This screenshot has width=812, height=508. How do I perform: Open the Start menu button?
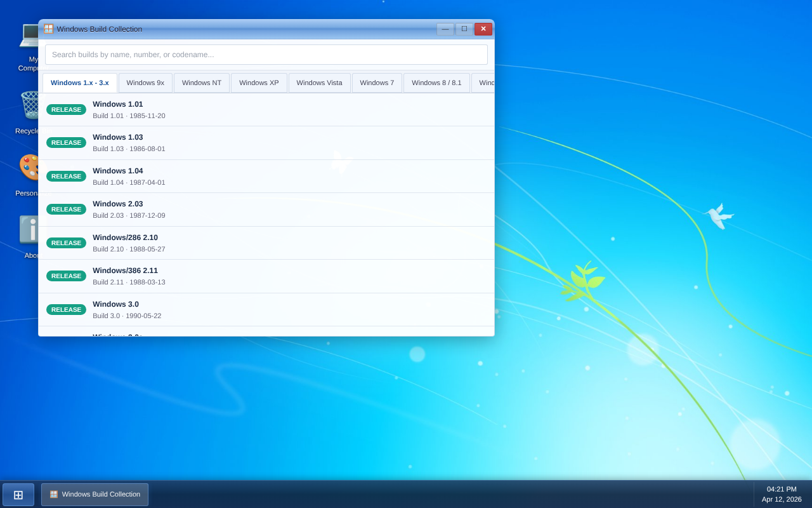coord(18,495)
